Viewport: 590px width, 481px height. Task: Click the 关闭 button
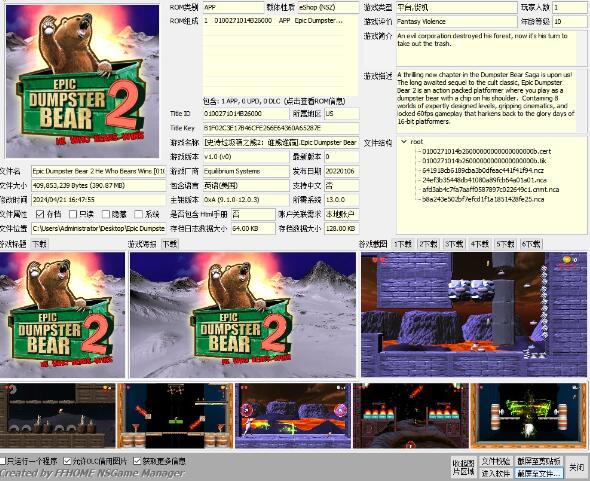(576, 467)
